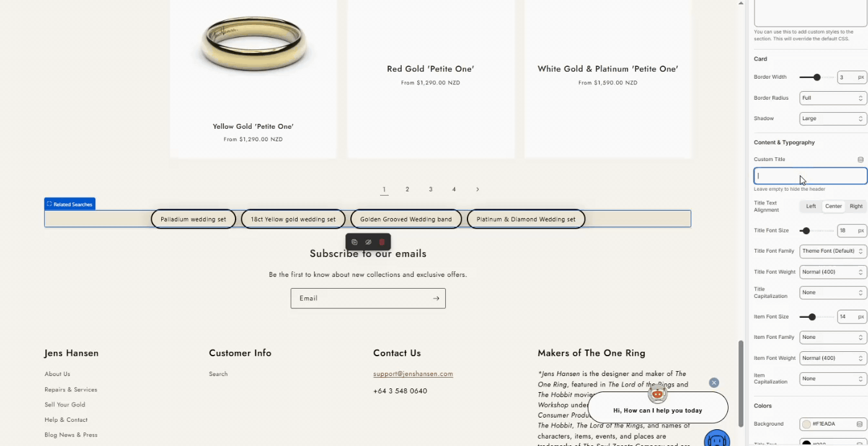This screenshot has width=868, height=446.
Task: Go to page 3 in pagination
Action: click(430, 190)
